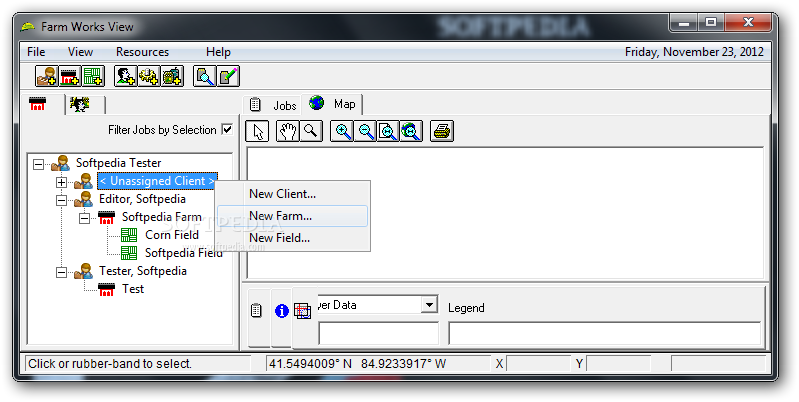The image size is (799, 402).
Task: Click the add new client toolbar icon
Action: click(x=46, y=76)
